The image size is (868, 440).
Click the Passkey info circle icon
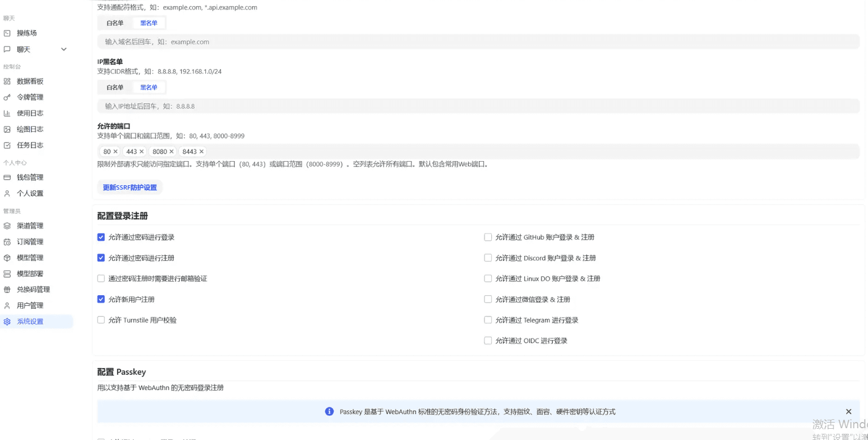[x=330, y=411]
